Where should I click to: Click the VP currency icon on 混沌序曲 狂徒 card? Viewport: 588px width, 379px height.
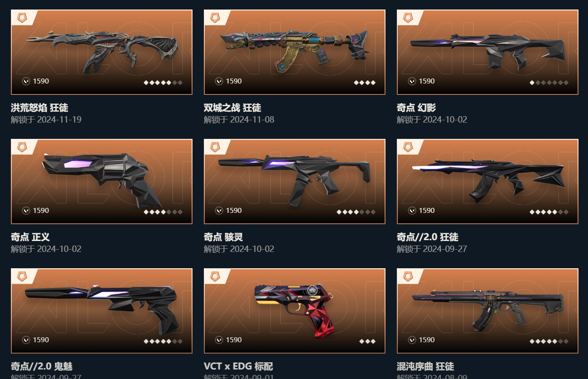click(x=412, y=340)
